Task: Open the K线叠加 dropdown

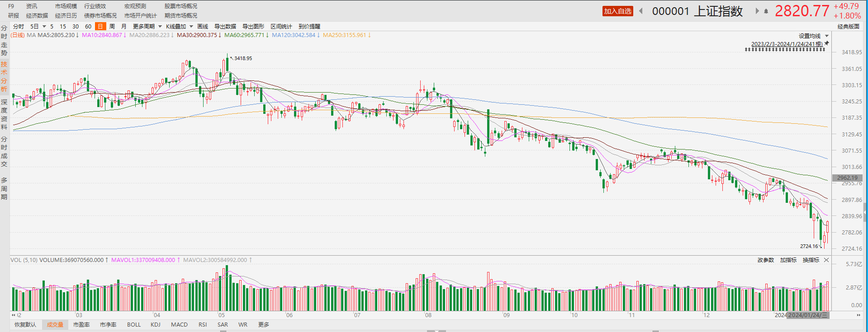Action: pos(179,26)
